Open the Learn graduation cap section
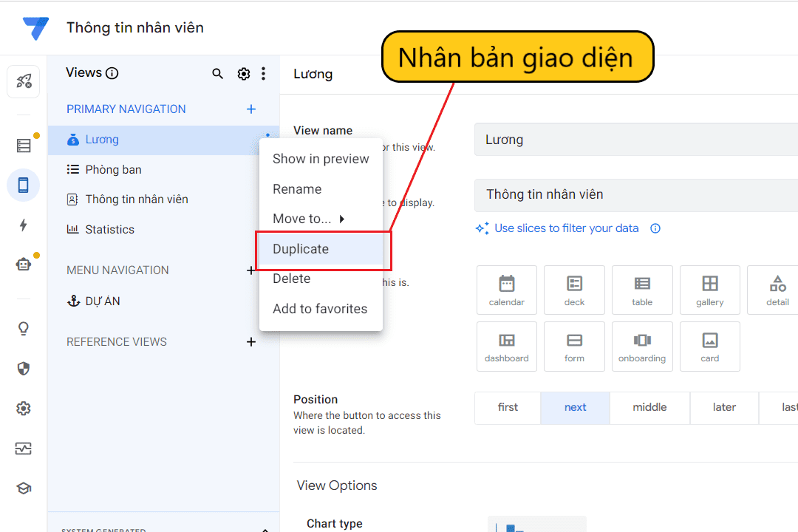798x532 pixels. [23, 488]
